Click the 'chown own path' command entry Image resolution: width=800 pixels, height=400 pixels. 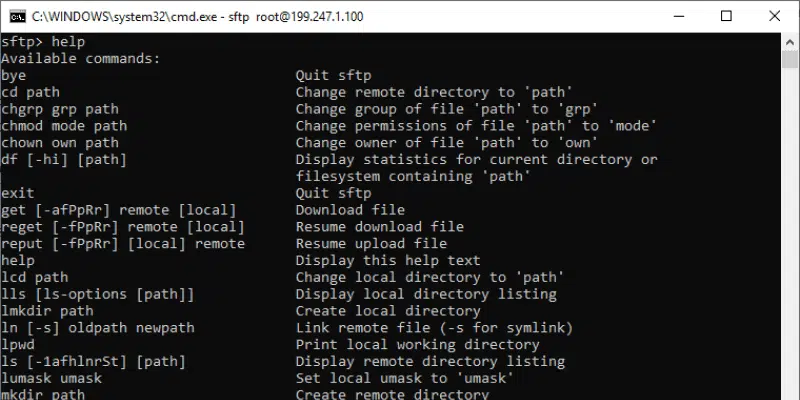click(x=60, y=143)
